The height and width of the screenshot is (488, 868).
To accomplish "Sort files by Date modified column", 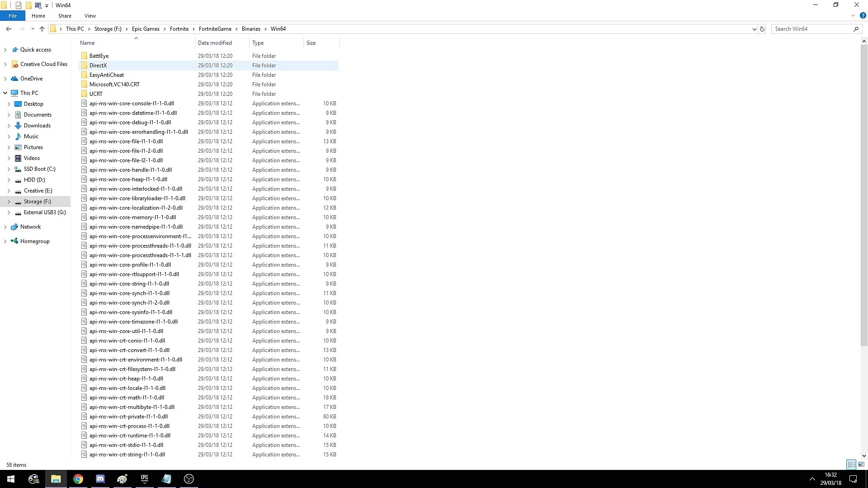I will tap(215, 43).
